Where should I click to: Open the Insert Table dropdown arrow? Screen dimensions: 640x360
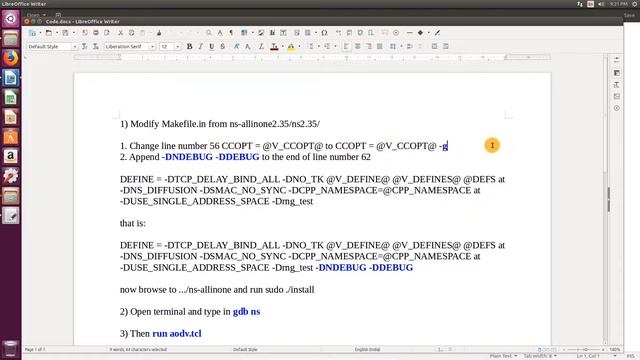252,33
